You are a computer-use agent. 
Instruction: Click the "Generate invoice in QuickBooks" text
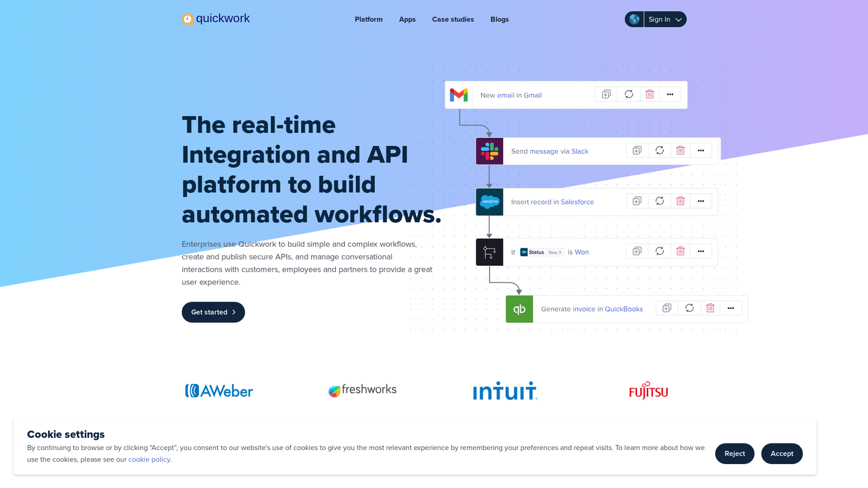tap(592, 309)
